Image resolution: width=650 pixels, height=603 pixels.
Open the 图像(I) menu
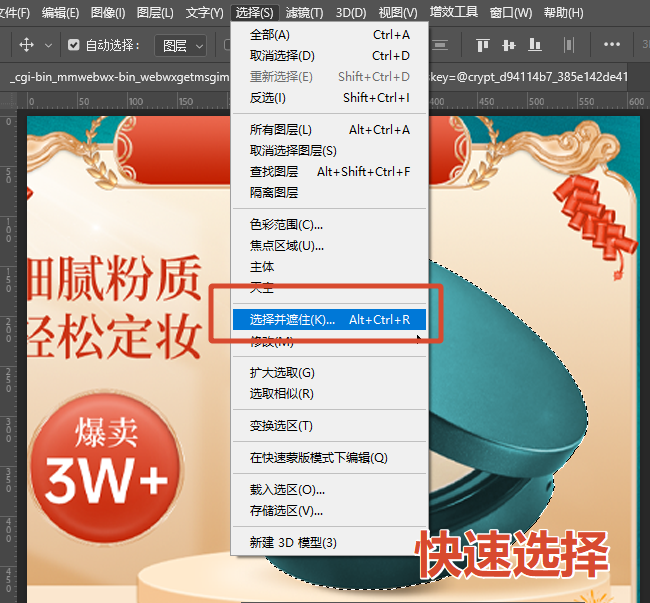coord(108,13)
